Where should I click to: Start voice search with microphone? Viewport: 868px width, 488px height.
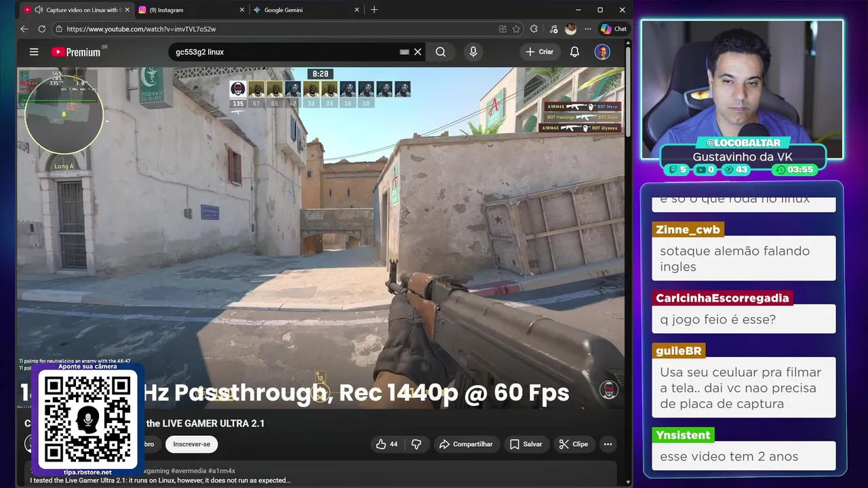[473, 52]
